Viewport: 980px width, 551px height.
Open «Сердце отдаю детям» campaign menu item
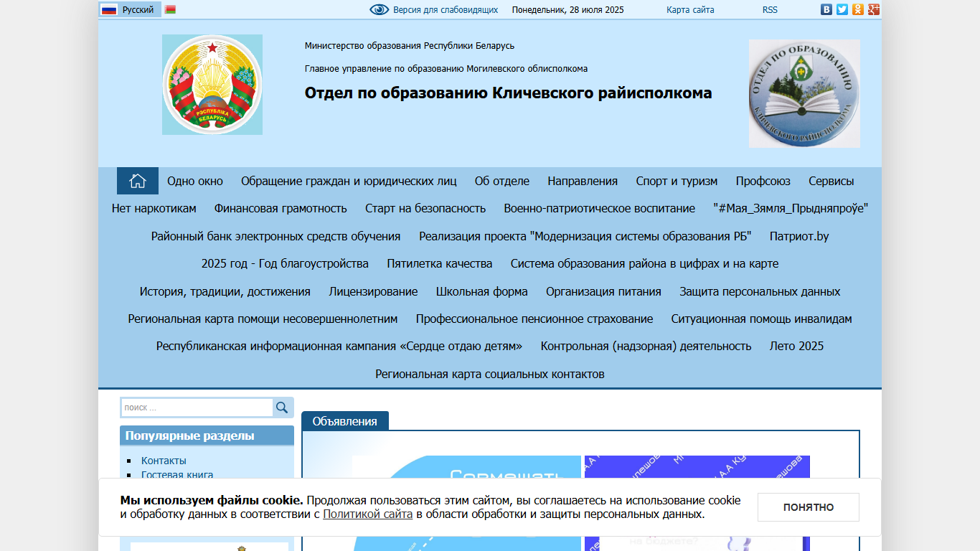tap(339, 346)
